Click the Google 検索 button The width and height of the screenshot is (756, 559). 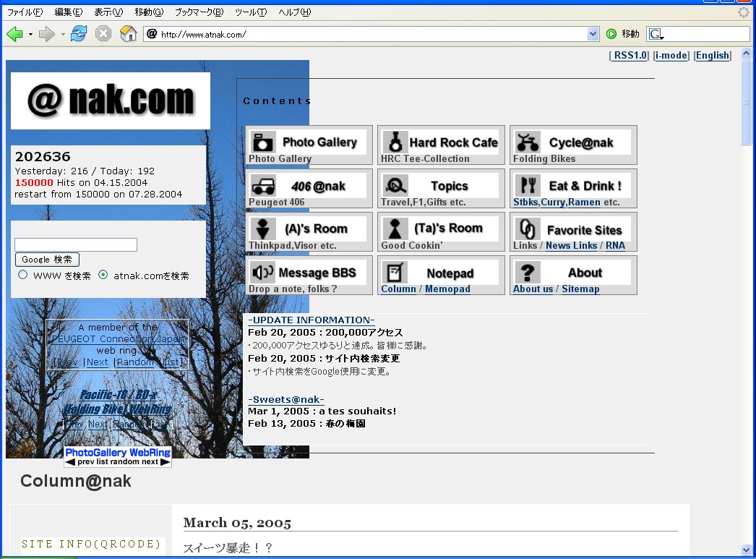click(47, 260)
